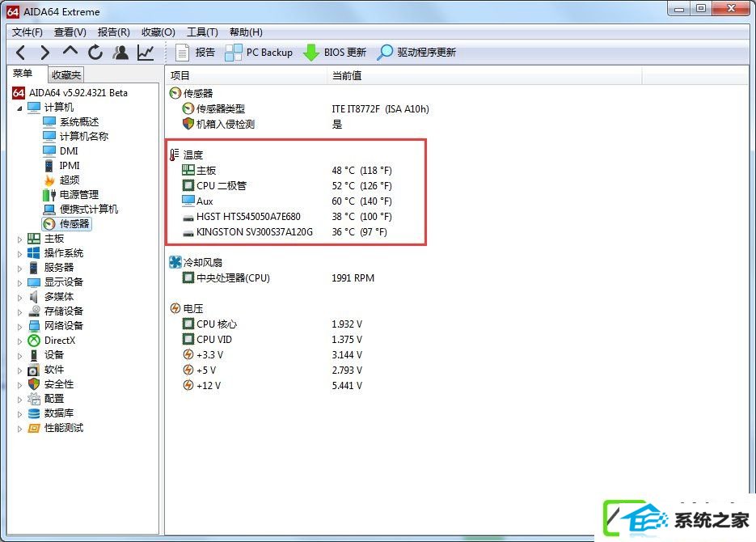This screenshot has height=542, width=756.
Task: Click the 当前值 column header
Action: [x=484, y=76]
